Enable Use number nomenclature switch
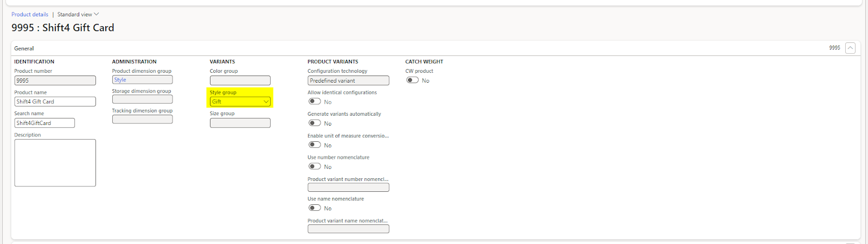Viewport: 868px width, 244px height. point(315,167)
